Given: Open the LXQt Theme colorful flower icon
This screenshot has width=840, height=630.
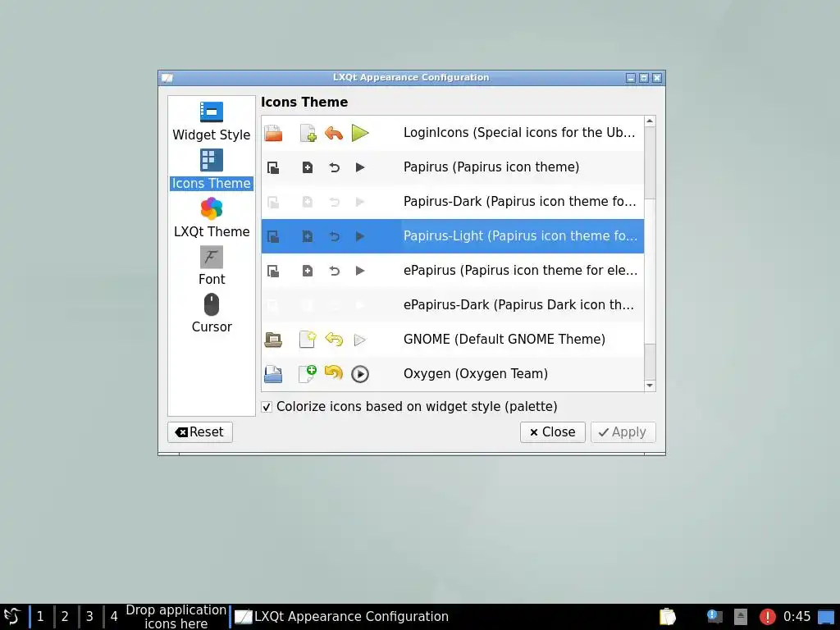Looking at the screenshot, I should 211,208.
